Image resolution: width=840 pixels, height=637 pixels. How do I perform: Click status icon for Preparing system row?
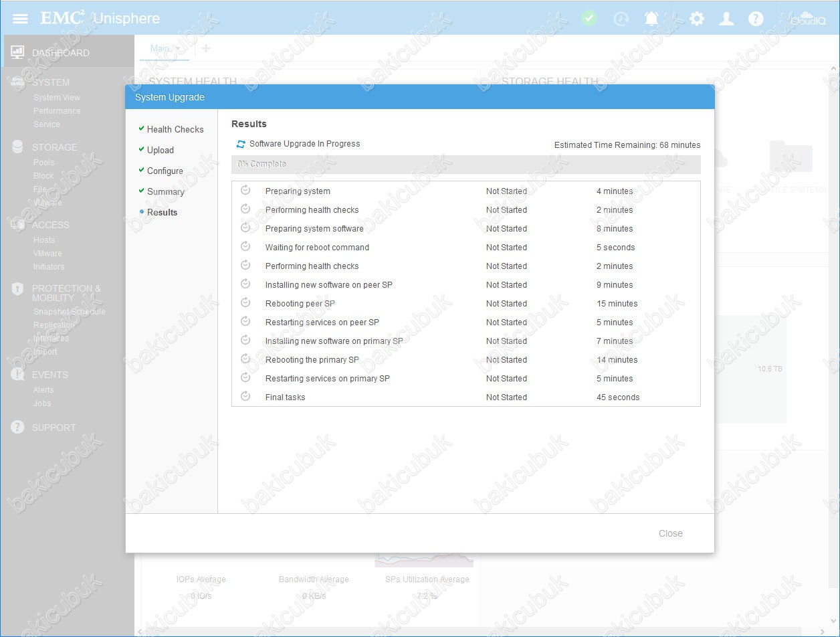point(245,190)
